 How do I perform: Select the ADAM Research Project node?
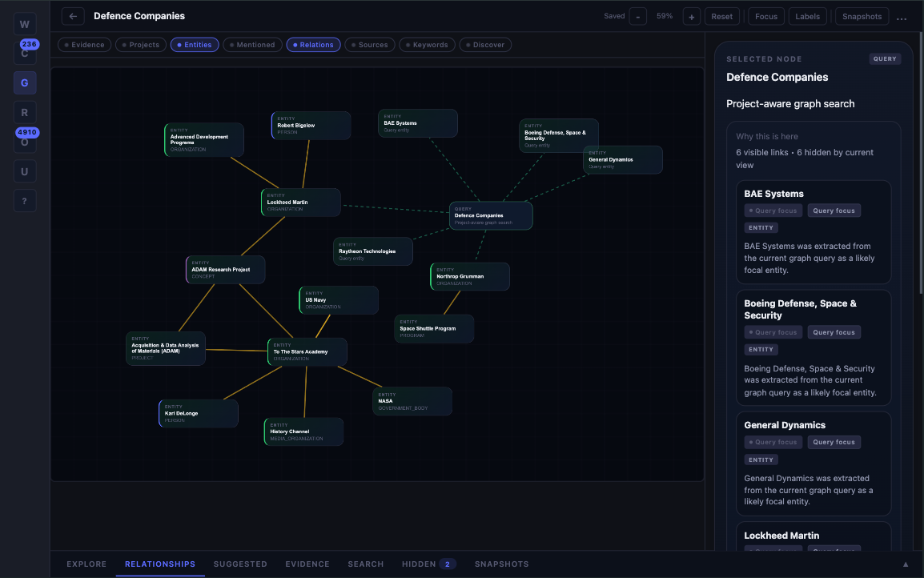point(225,270)
